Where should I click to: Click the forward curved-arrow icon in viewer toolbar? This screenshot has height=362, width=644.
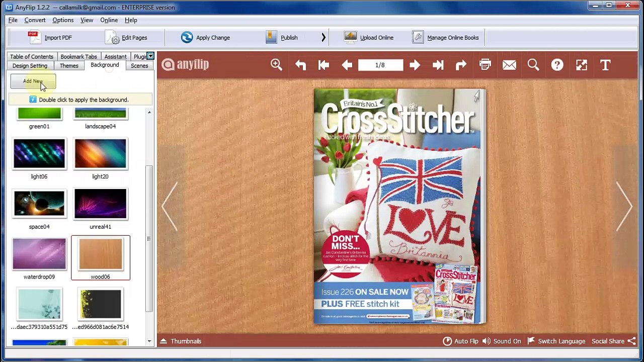click(x=461, y=65)
